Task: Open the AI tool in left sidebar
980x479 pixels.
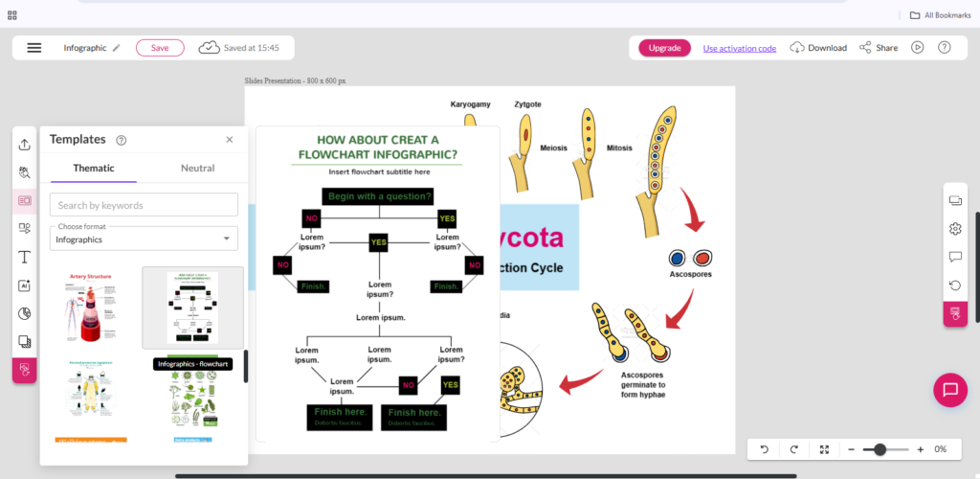Action: (24, 285)
